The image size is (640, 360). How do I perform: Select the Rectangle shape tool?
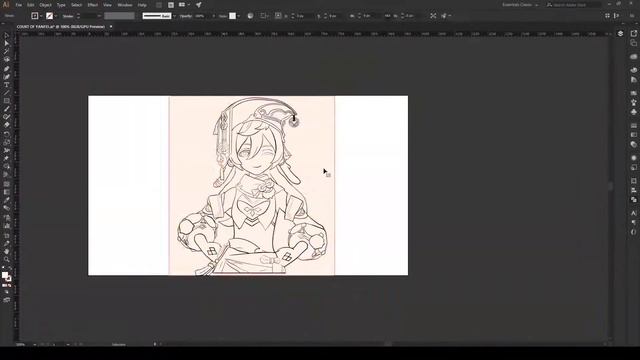(7, 101)
